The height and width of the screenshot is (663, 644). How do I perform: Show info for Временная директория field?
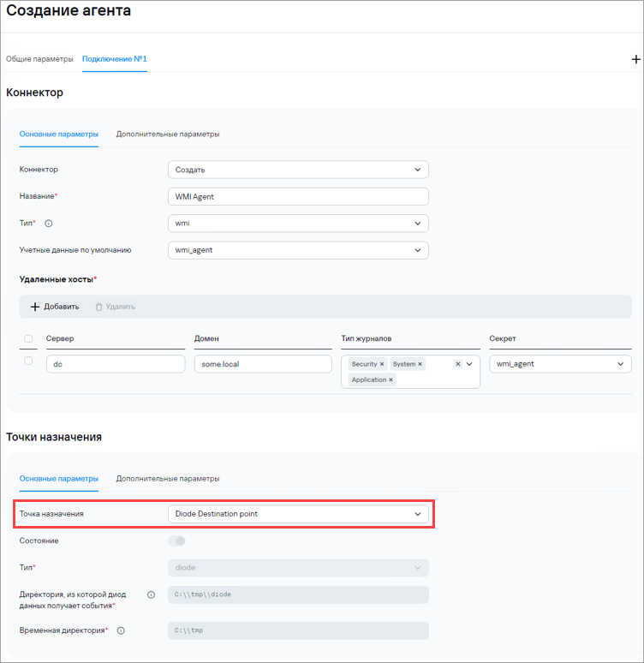(121, 630)
